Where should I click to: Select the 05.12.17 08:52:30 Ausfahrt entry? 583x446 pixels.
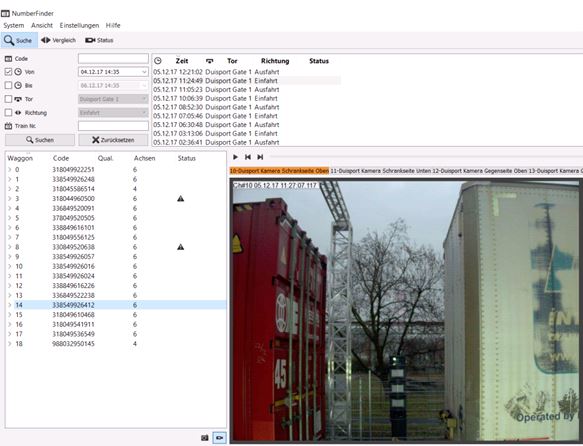pos(247,107)
